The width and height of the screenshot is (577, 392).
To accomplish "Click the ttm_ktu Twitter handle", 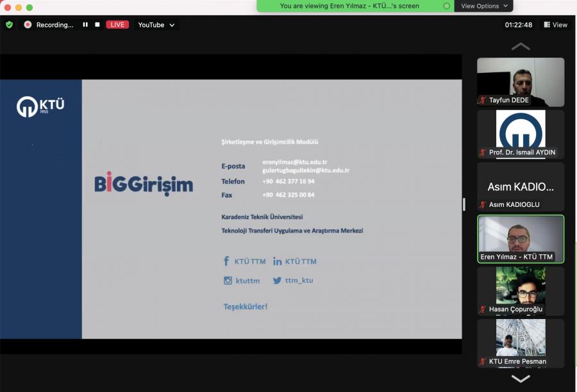I will [299, 280].
